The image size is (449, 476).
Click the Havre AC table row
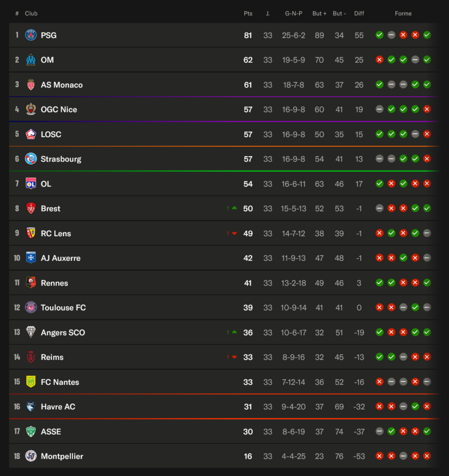[x=224, y=406]
